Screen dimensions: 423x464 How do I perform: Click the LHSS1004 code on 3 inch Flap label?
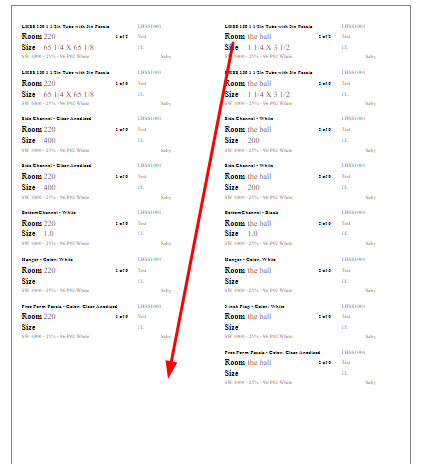point(353,306)
